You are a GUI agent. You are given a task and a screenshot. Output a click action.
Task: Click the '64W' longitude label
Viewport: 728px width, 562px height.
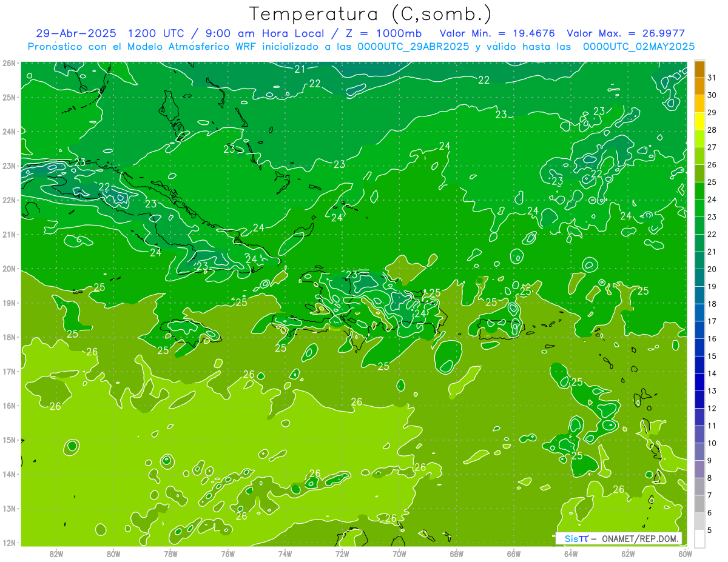click(x=571, y=554)
